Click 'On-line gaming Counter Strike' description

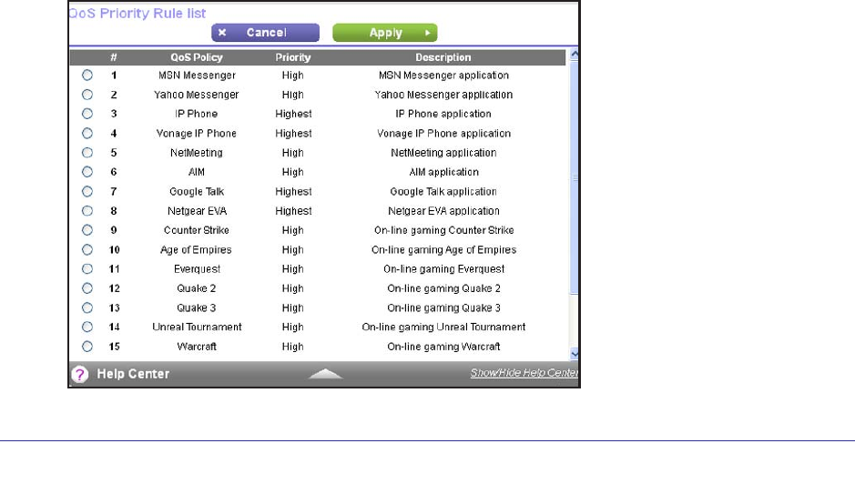coord(443,230)
